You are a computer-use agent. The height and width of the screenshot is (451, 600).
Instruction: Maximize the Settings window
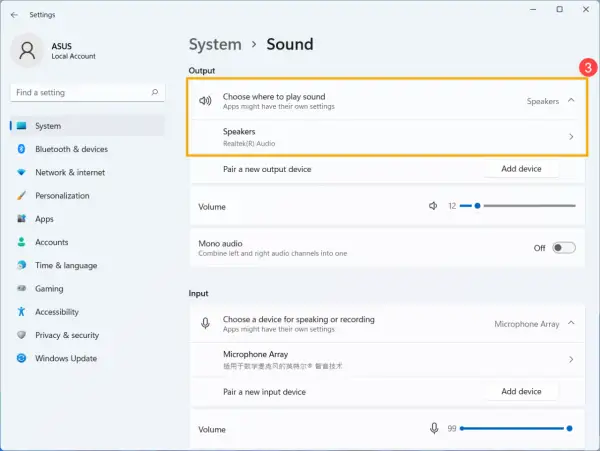(x=559, y=10)
